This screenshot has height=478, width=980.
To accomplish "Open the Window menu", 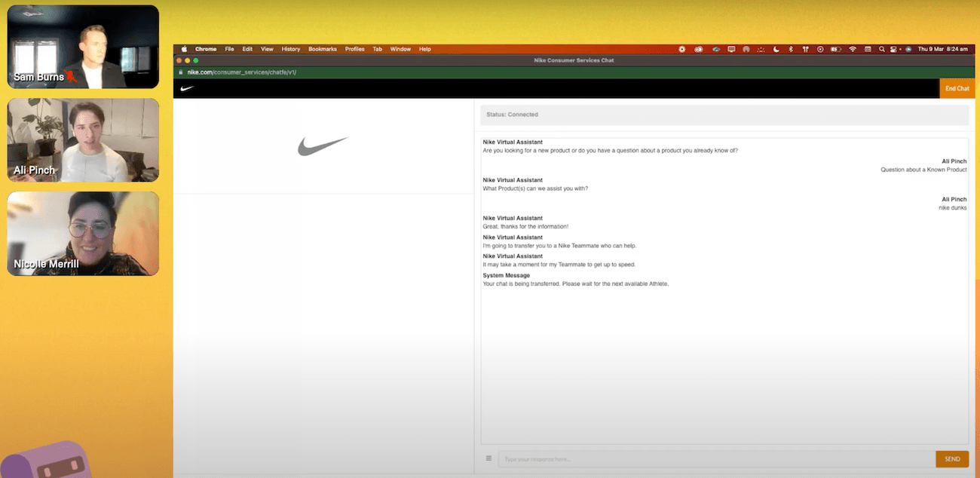I will (400, 49).
